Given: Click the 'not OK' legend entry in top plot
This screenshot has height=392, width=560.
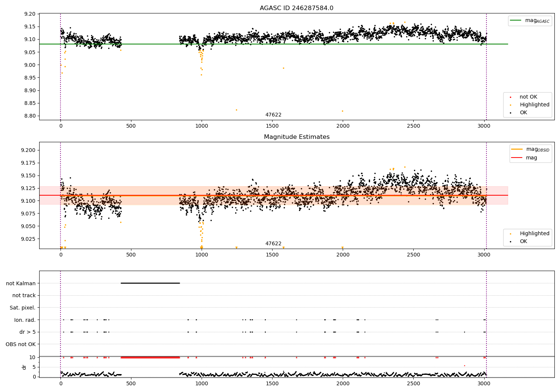Looking at the screenshot, I should 528,97.
